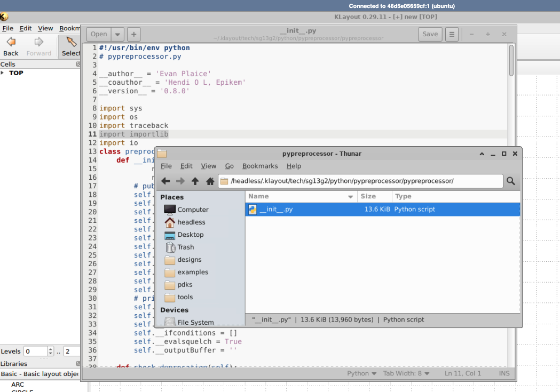Open the Tab Width dropdown
The image size is (560, 392).
406,373
